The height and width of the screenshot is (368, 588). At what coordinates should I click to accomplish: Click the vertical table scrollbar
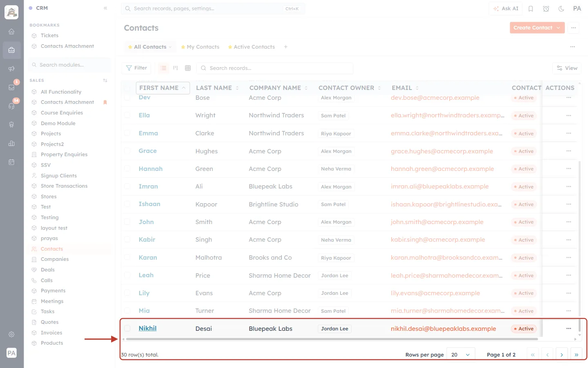tap(579, 246)
